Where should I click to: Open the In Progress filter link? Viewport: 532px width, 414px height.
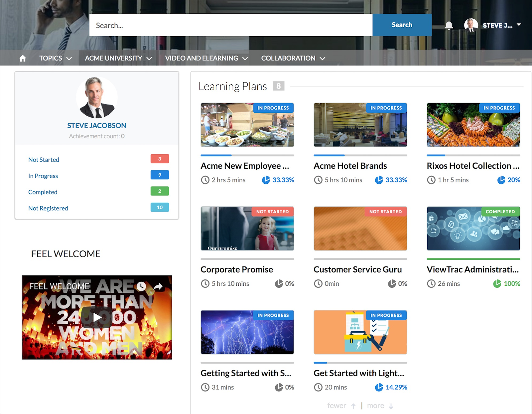pos(43,176)
